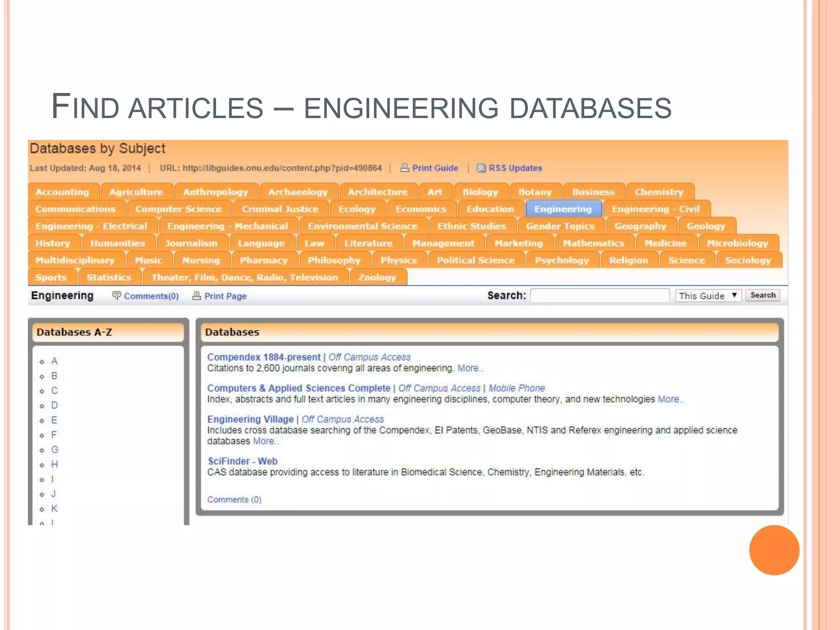Jump to letter E in Databases A-Z

(54, 420)
